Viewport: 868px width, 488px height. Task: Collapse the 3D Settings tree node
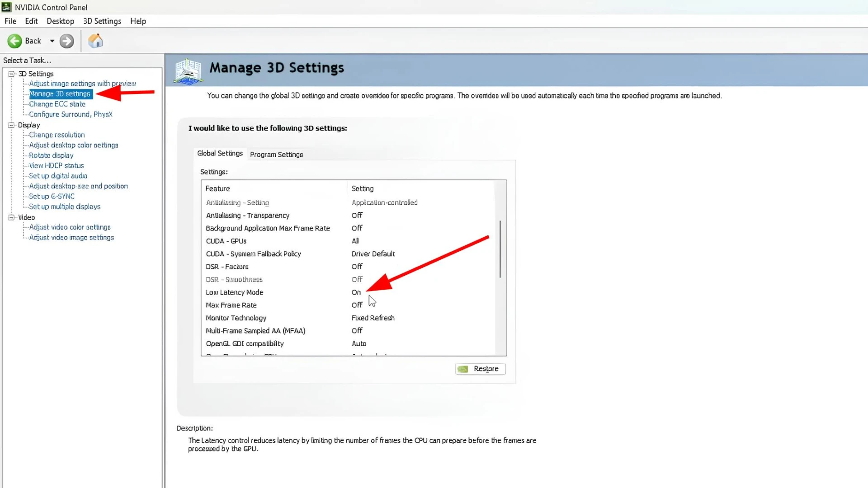point(11,74)
